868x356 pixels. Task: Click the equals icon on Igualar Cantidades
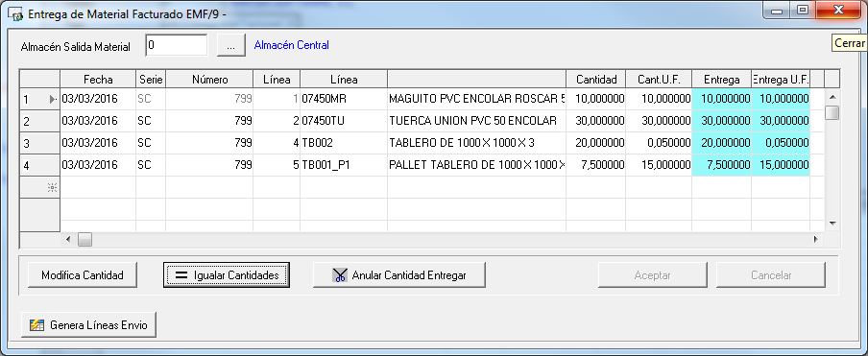[181, 275]
